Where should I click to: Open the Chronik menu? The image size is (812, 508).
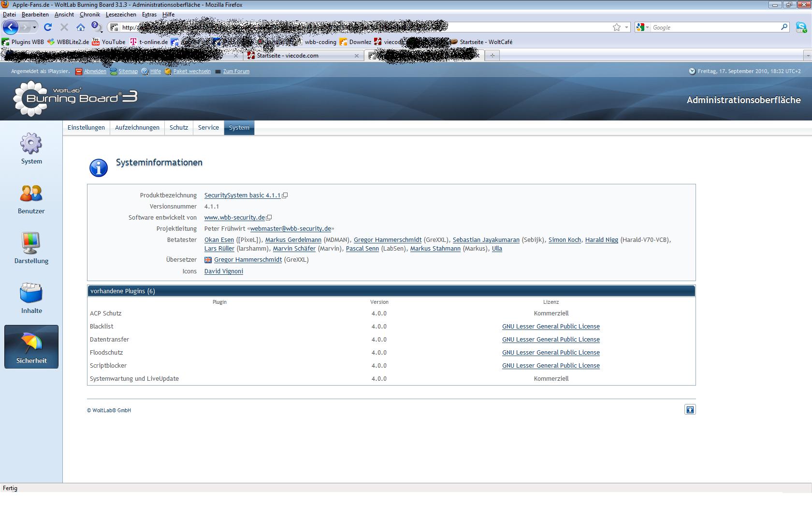(89, 15)
